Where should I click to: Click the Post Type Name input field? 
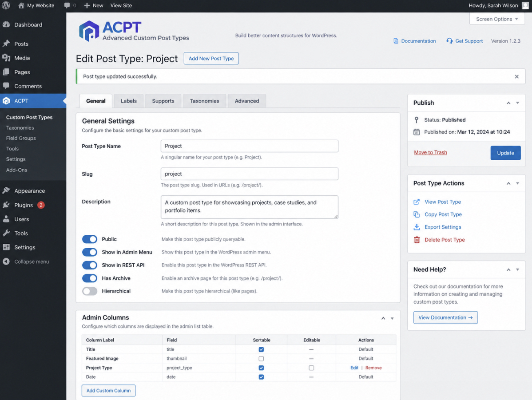(x=250, y=146)
